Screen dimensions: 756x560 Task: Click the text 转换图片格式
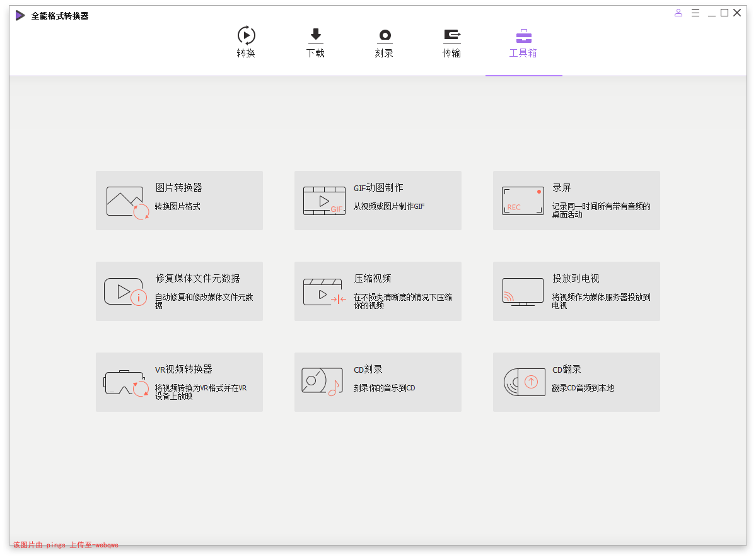[x=177, y=206]
